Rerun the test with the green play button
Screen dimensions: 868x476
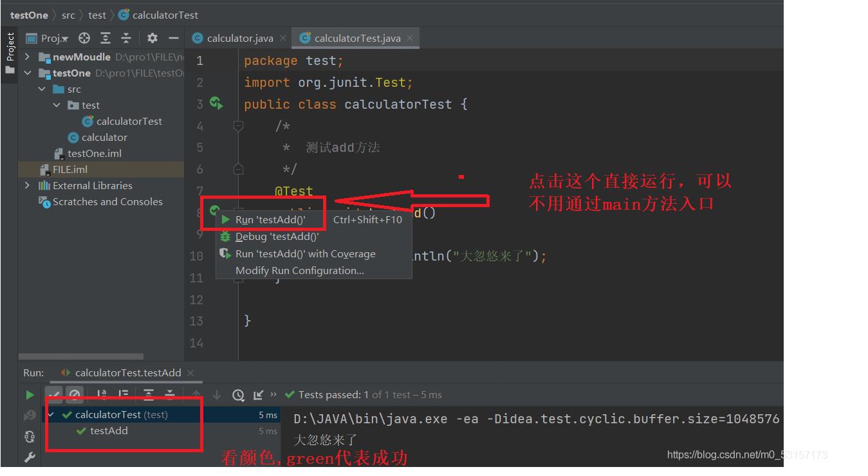(30, 395)
